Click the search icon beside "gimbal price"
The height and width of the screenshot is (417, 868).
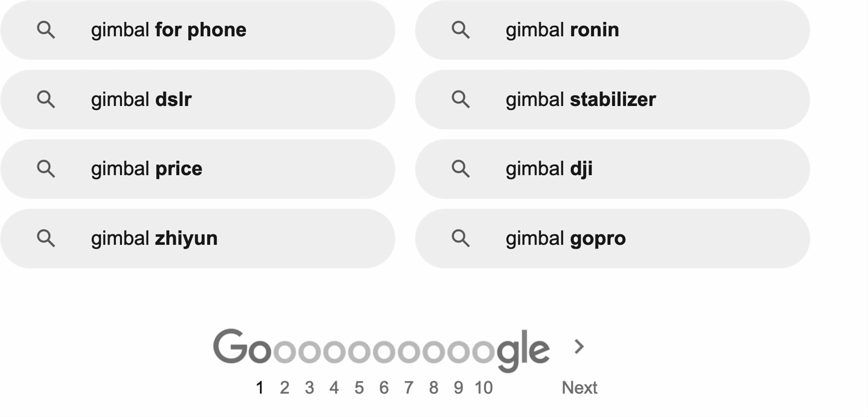[46, 169]
